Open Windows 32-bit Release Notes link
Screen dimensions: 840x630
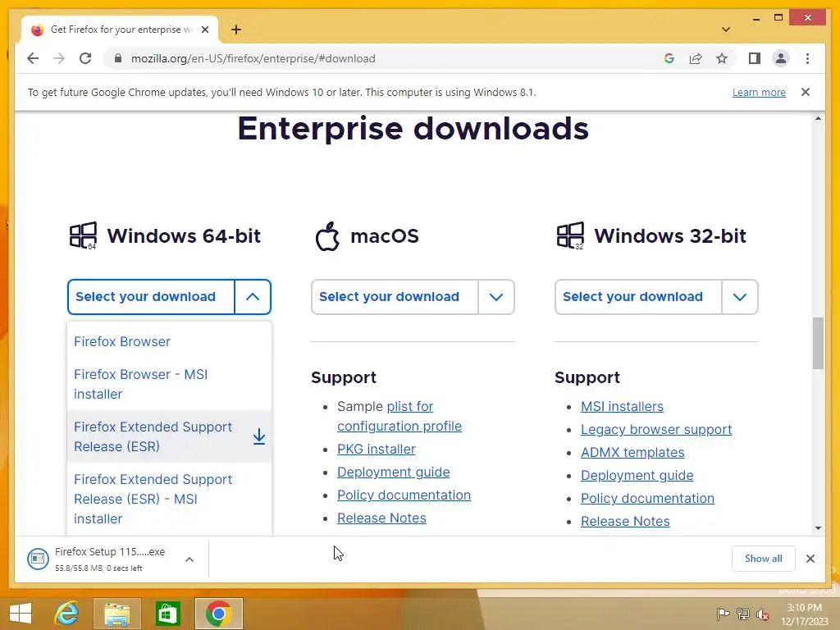click(625, 521)
